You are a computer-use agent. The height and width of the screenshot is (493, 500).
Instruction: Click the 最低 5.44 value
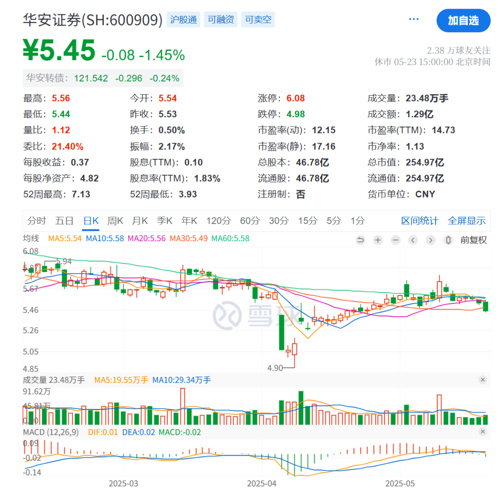(x=61, y=114)
